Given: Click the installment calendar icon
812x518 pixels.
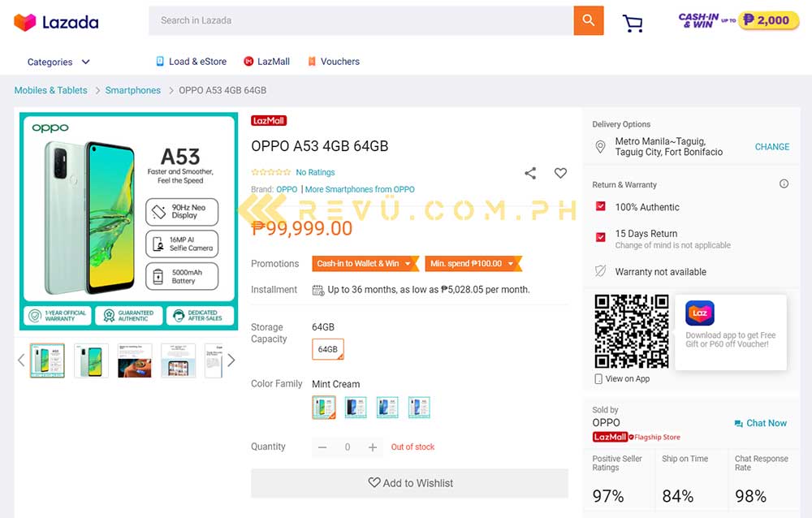Looking at the screenshot, I should (x=318, y=290).
